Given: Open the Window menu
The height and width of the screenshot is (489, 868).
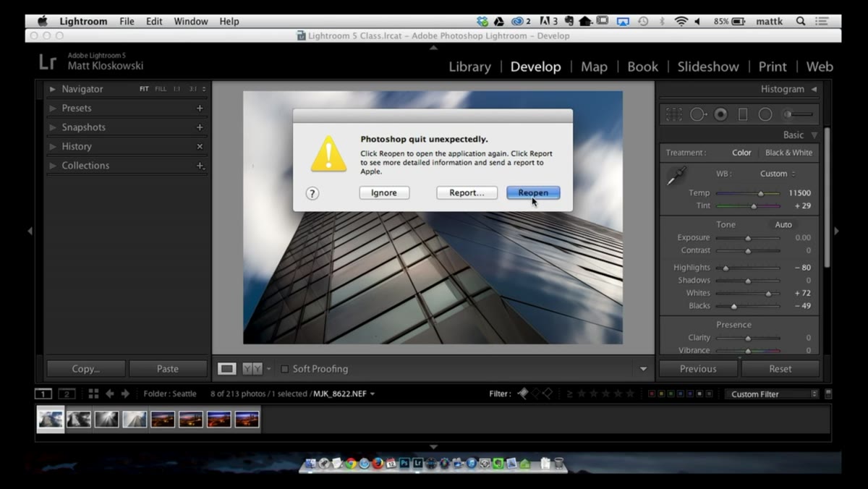Looking at the screenshot, I should point(191,22).
